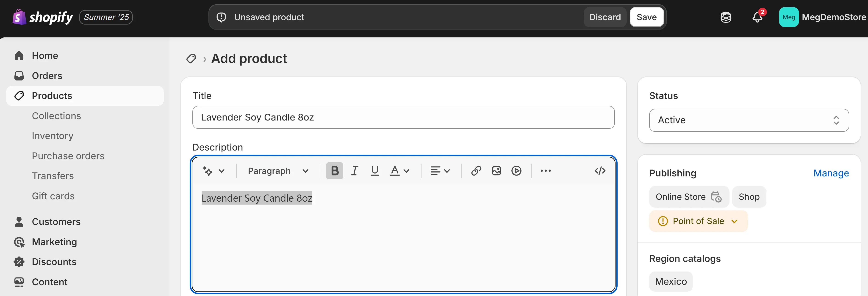This screenshot has height=296, width=868.
Task: Click the products tag breadcrumb icon
Action: (191, 59)
